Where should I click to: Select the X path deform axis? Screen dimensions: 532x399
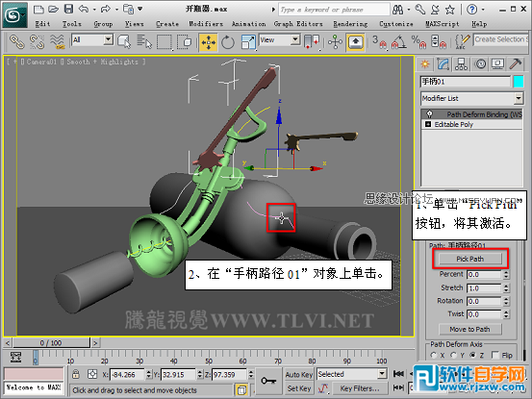(434, 356)
